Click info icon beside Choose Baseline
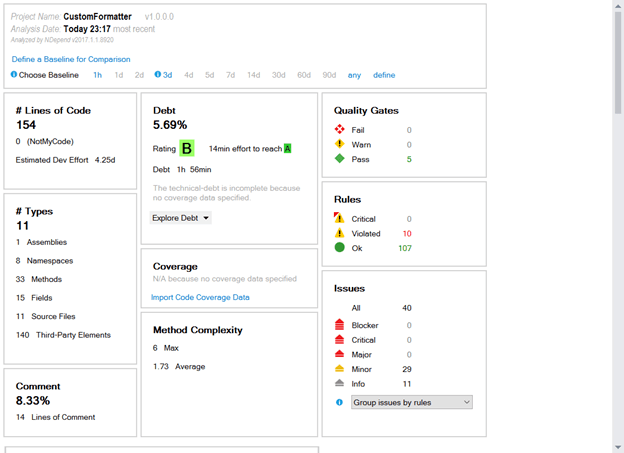The height and width of the screenshot is (453, 624). point(14,75)
